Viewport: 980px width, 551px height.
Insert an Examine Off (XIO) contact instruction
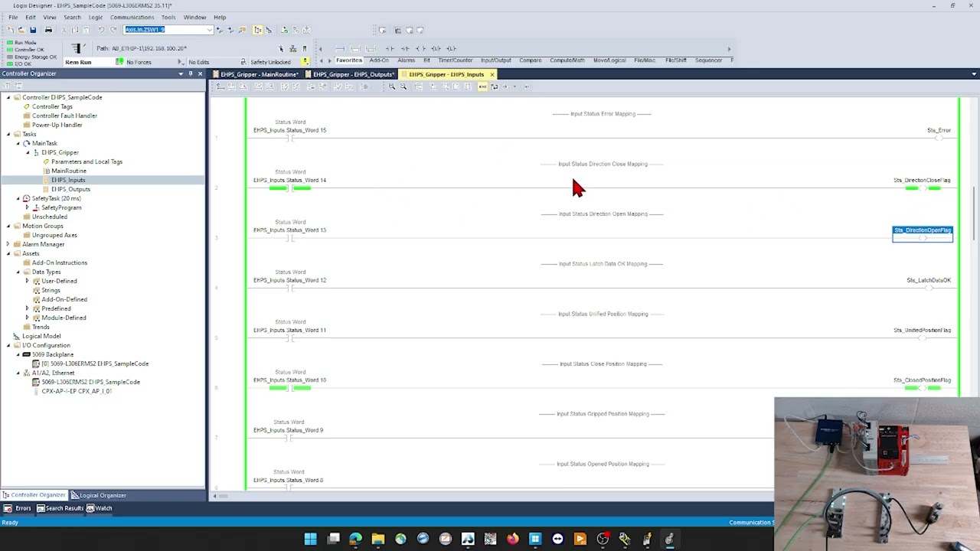[405, 48]
